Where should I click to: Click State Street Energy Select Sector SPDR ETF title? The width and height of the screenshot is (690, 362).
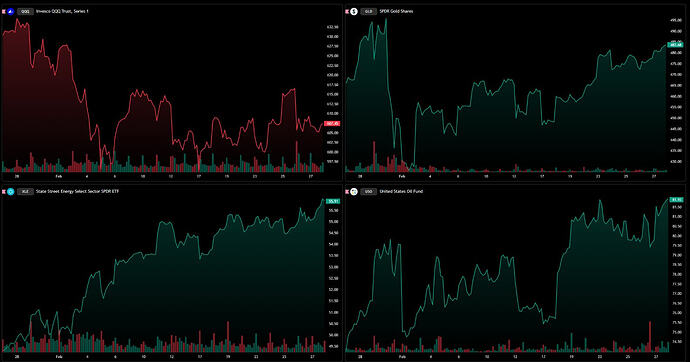77,192
